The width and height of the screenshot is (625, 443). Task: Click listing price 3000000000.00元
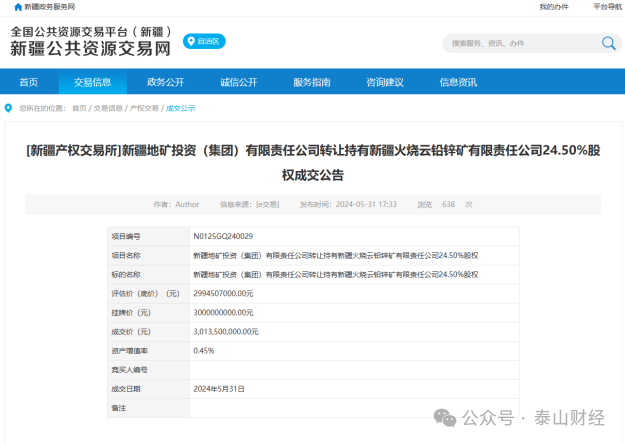click(223, 313)
